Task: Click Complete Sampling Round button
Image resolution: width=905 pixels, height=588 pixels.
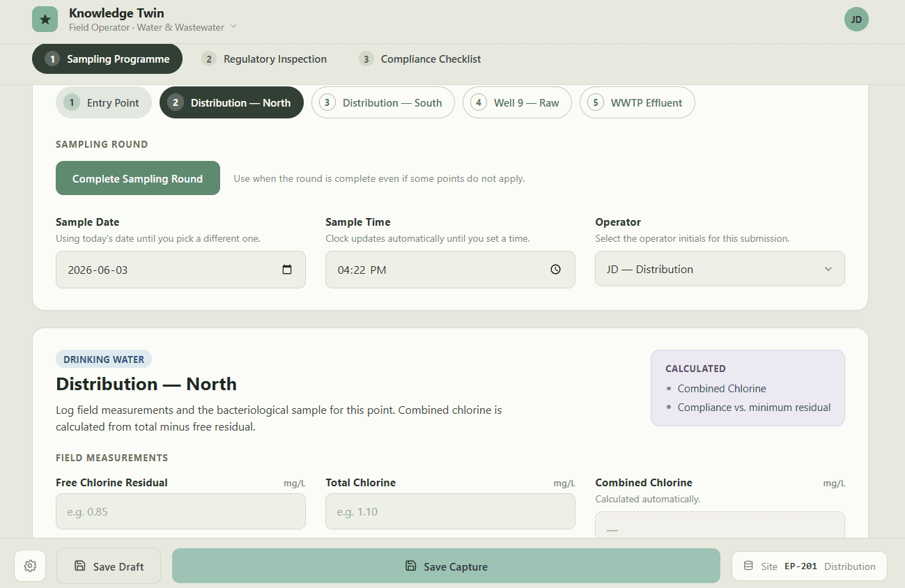Action: (138, 178)
